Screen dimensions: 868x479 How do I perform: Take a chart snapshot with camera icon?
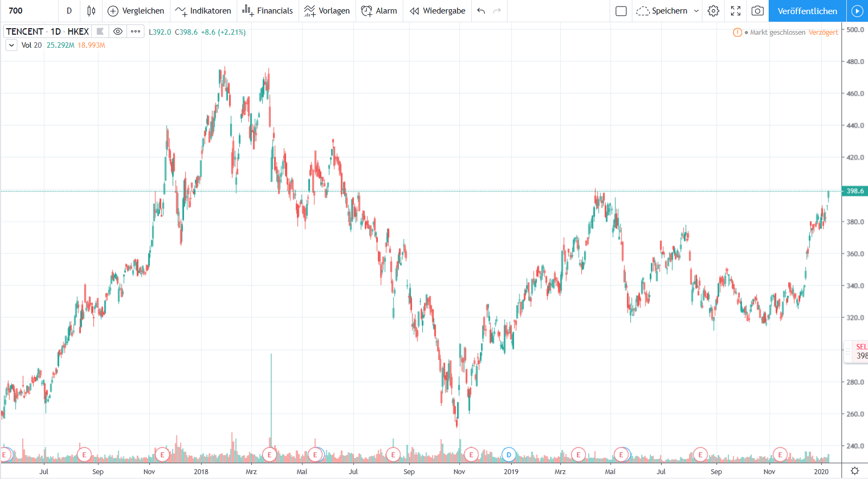pyautogui.click(x=757, y=11)
